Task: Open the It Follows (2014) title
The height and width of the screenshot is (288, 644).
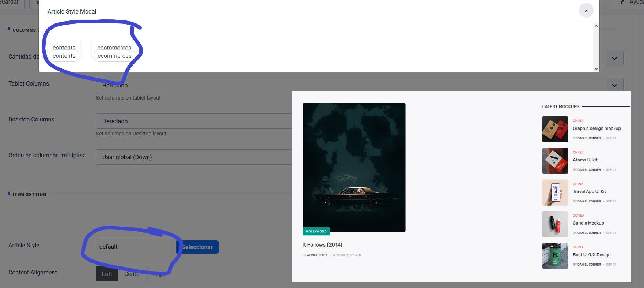Action: coord(322,245)
